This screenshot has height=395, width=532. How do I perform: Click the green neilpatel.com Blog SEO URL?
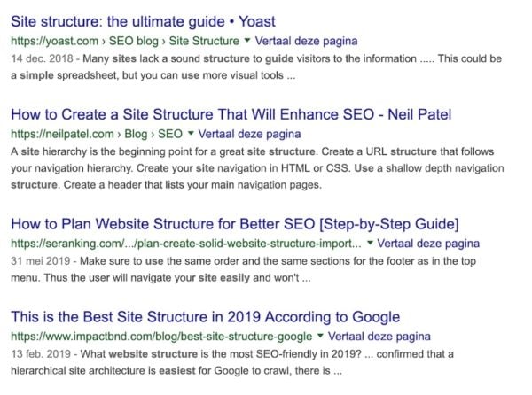point(96,134)
